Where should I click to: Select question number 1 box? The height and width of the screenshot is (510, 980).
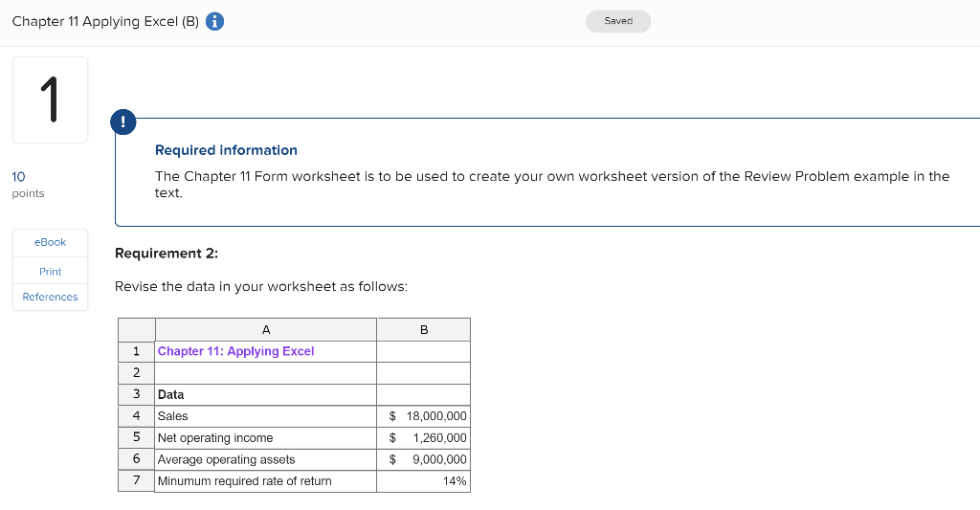tap(50, 100)
